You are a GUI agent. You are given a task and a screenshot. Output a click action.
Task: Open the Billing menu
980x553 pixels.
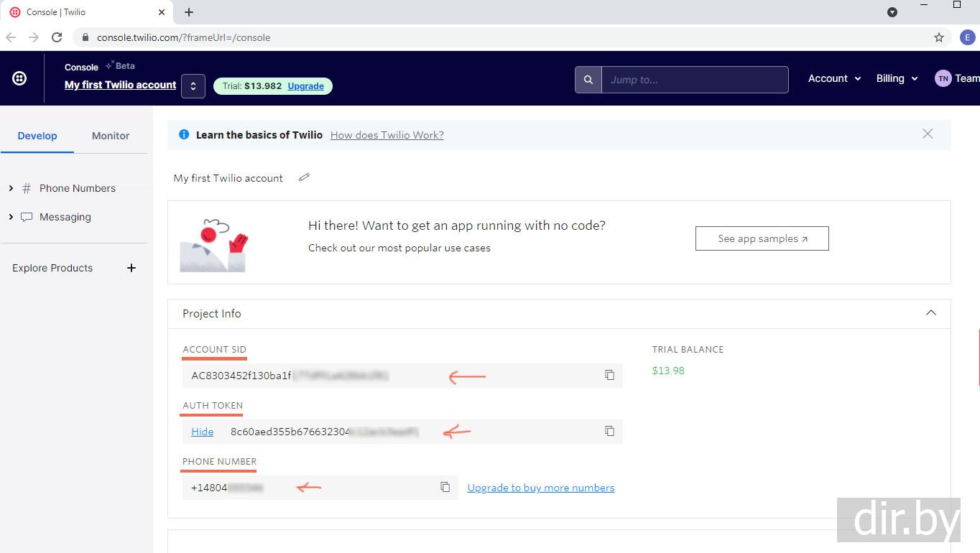pos(897,78)
